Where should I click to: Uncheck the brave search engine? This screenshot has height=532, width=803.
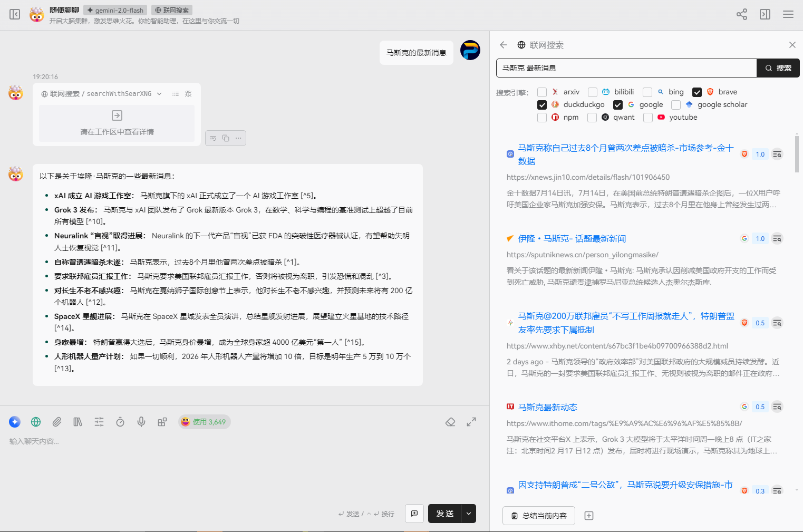[x=697, y=92]
